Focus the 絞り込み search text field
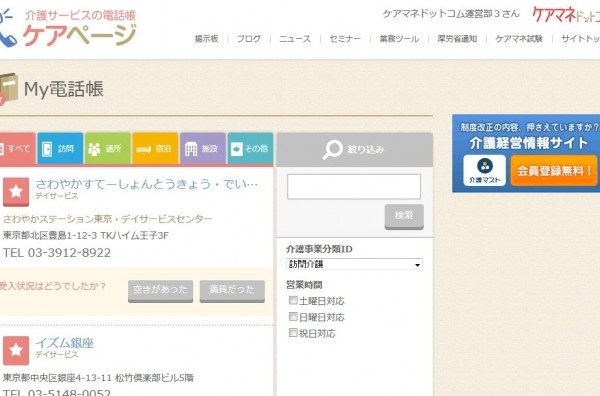The height and width of the screenshot is (396, 600). point(354,187)
